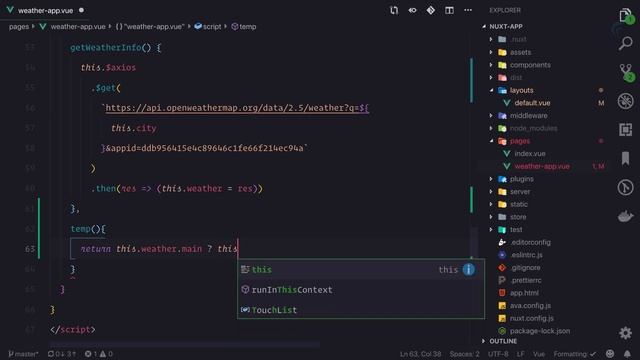The height and width of the screenshot is (360, 640).
Task: Open the Search view in activity bar
Action: 625,43
